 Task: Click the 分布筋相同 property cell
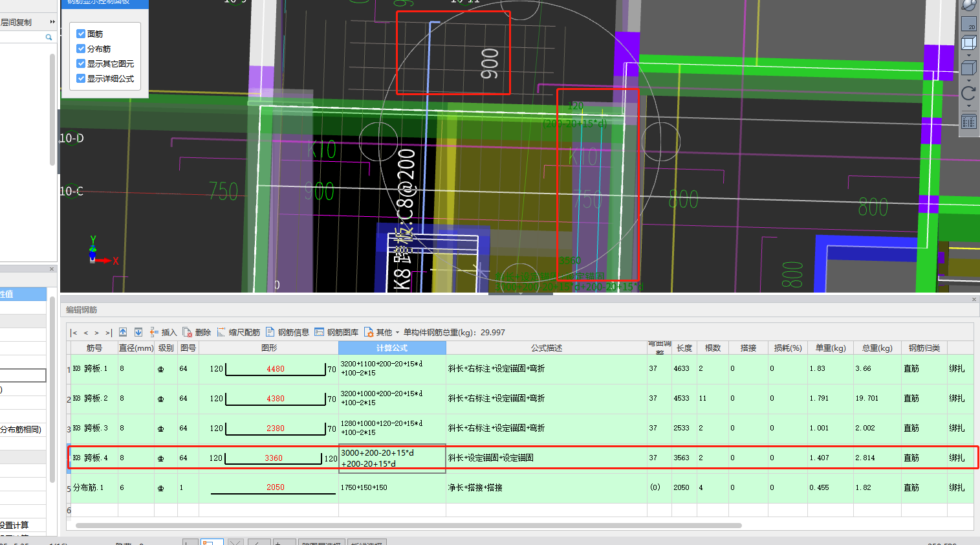22,429
